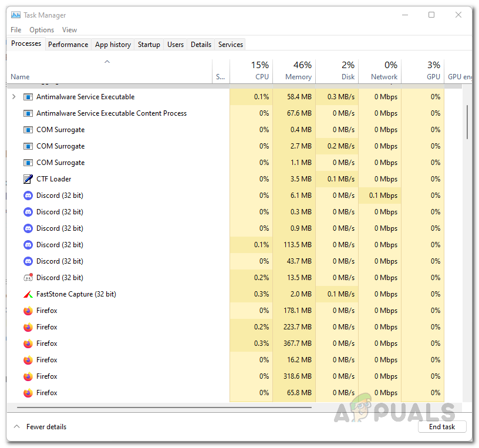Click the Task Manager title bar icon
This screenshot has width=479, height=448.
pyautogui.click(x=16, y=15)
